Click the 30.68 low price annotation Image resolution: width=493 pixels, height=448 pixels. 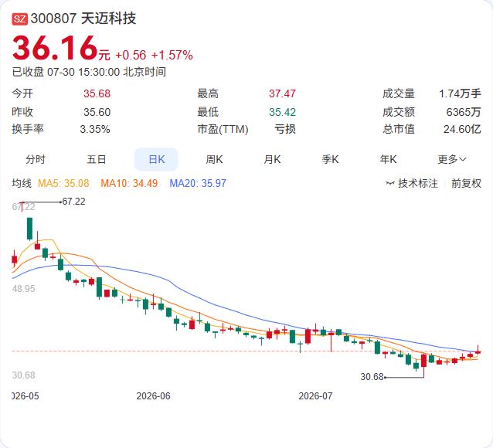click(372, 376)
